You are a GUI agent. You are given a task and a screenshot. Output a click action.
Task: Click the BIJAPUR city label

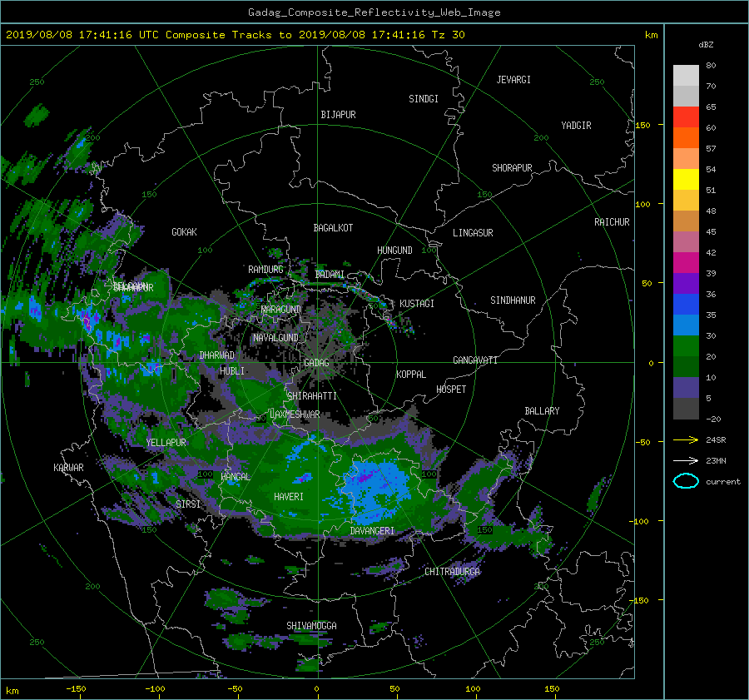coord(338,115)
